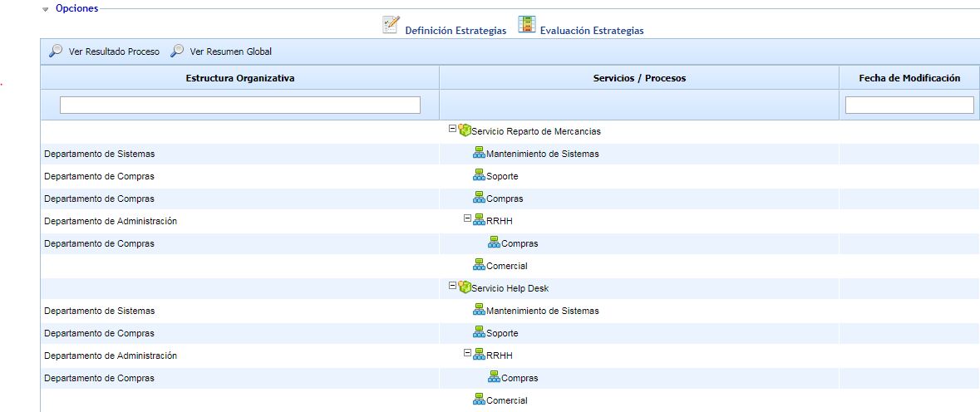This screenshot has width=980, height=412.
Task: Collapse RRHH node under Servicio Reparto de Mercancías
Action: (467, 218)
